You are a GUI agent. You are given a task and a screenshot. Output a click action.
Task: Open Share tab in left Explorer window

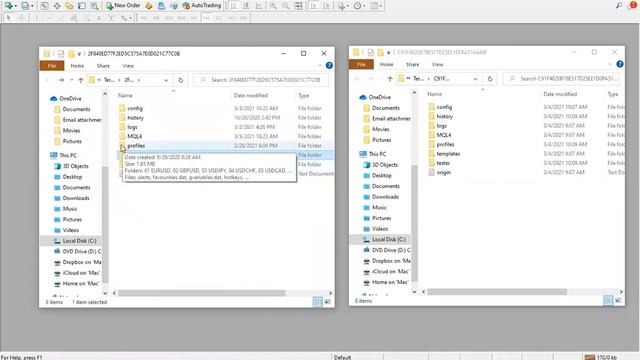tap(103, 66)
